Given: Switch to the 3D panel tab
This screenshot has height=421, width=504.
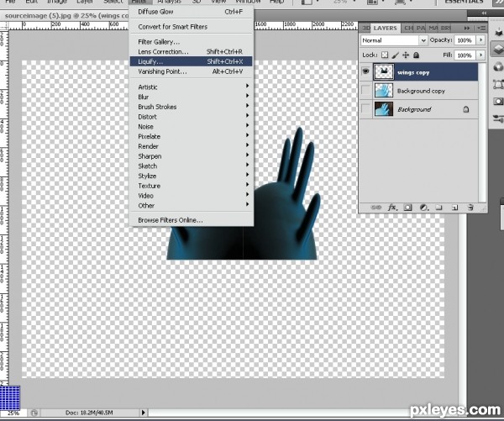Looking at the screenshot, I should (x=365, y=29).
